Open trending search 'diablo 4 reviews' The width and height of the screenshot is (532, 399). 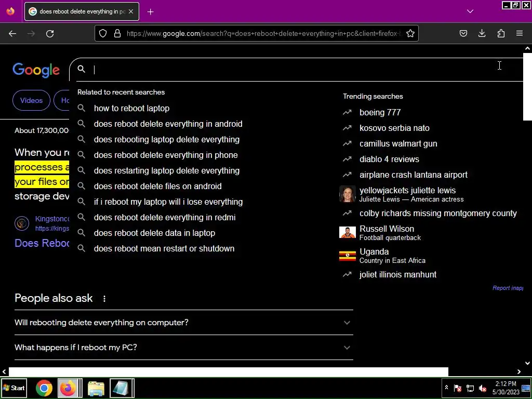[x=389, y=159]
